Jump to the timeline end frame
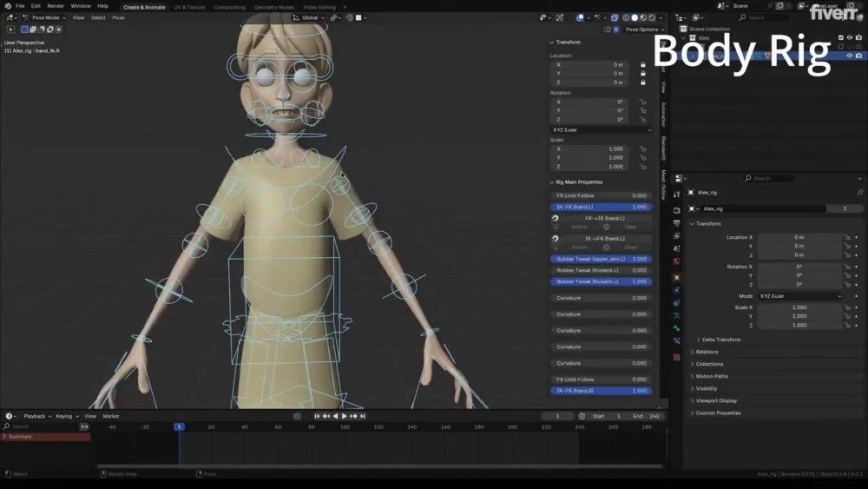Image resolution: width=868 pixels, height=489 pixels. (x=363, y=416)
